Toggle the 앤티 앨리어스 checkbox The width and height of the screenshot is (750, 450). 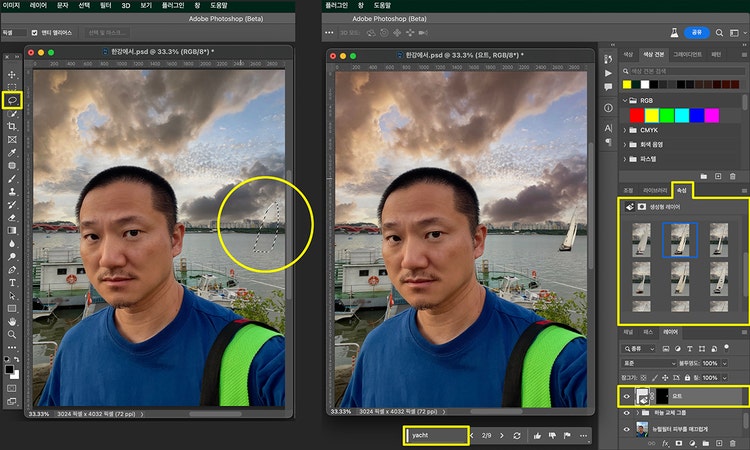tap(34, 33)
